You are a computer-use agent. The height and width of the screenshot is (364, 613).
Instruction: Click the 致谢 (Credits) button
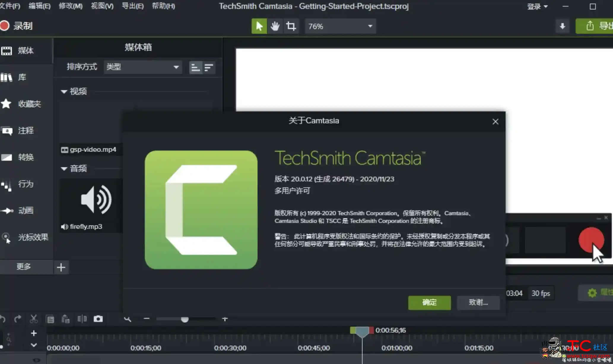click(x=477, y=302)
